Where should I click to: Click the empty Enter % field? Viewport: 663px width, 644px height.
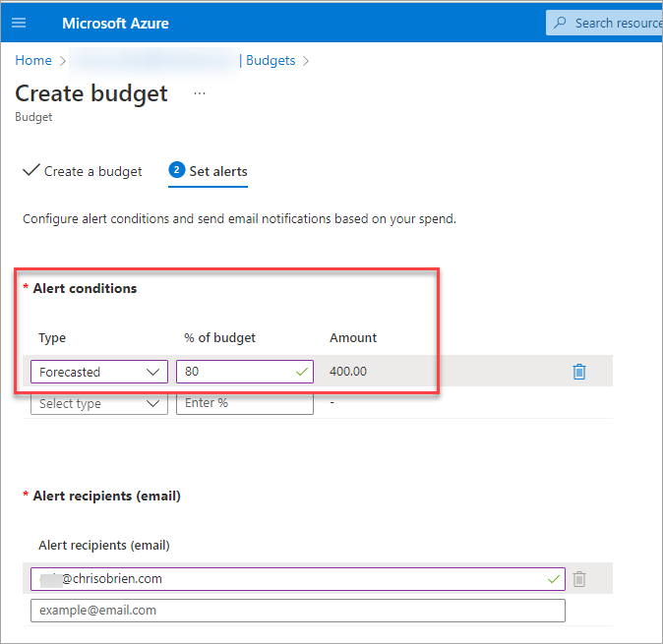[x=244, y=403]
